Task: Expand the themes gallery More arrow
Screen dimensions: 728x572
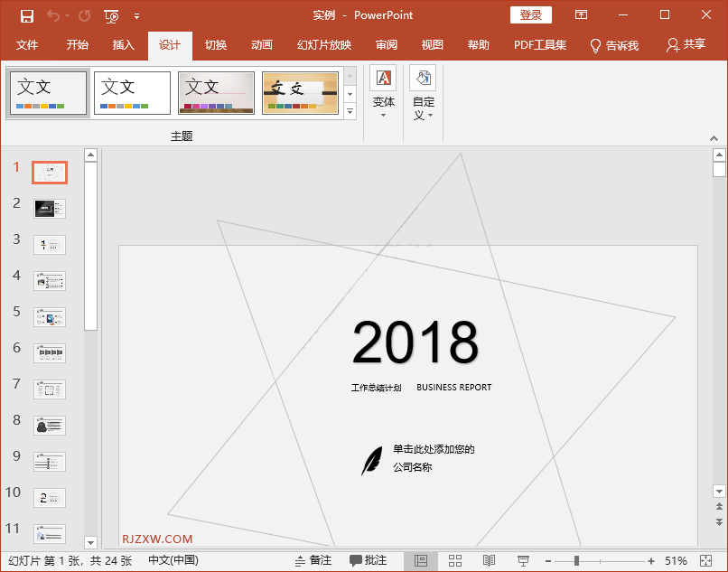Action: 350,111
